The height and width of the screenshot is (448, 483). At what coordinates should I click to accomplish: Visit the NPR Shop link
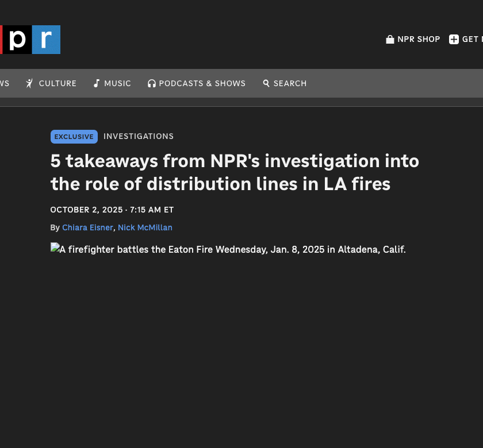(x=419, y=40)
